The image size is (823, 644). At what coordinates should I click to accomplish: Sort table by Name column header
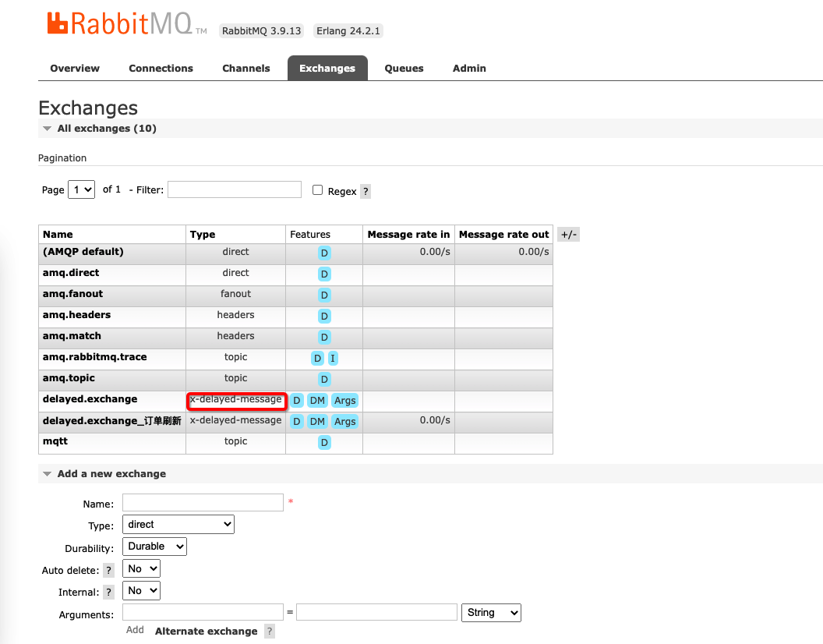pyautogui.click(x=58, y=234)
